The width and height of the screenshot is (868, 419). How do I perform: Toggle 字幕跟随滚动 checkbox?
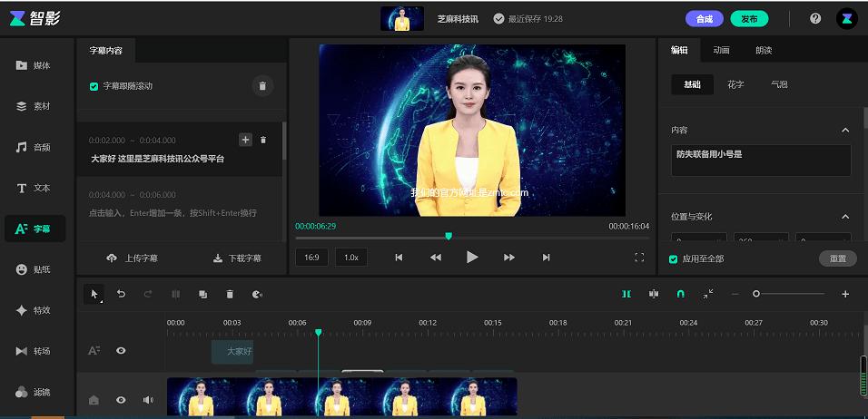click(94, 86)
